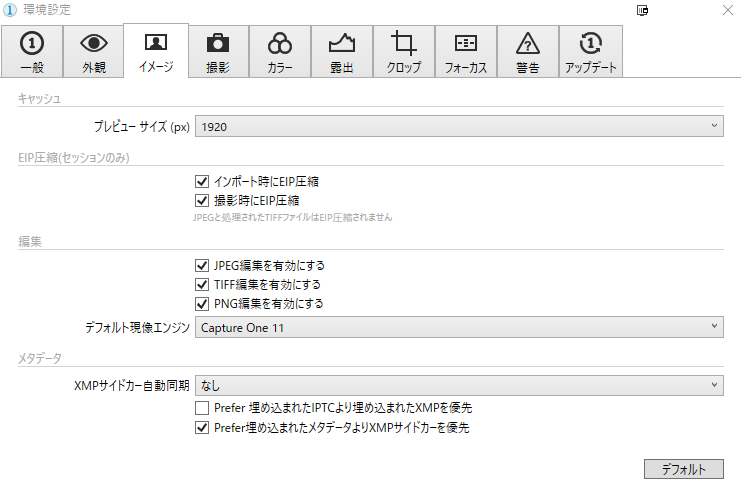Expand the プレビュー サイズ (px) dropdown

click(x=459, y=126)
